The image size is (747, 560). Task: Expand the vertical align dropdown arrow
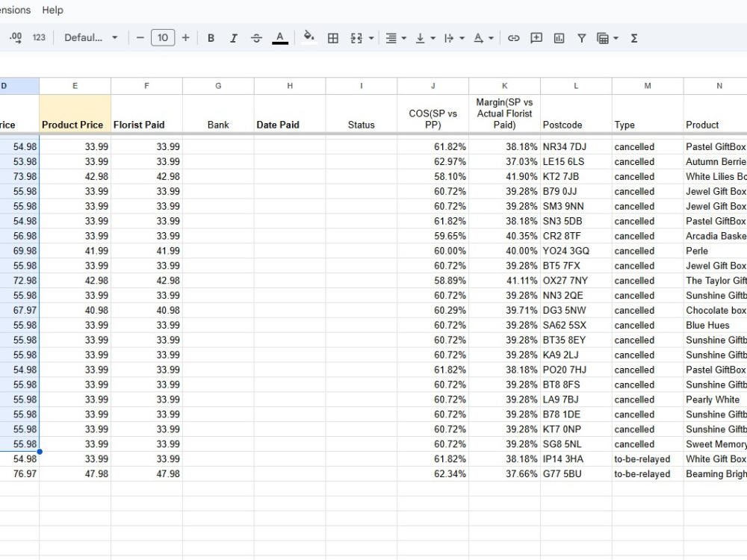click(433, 38)
